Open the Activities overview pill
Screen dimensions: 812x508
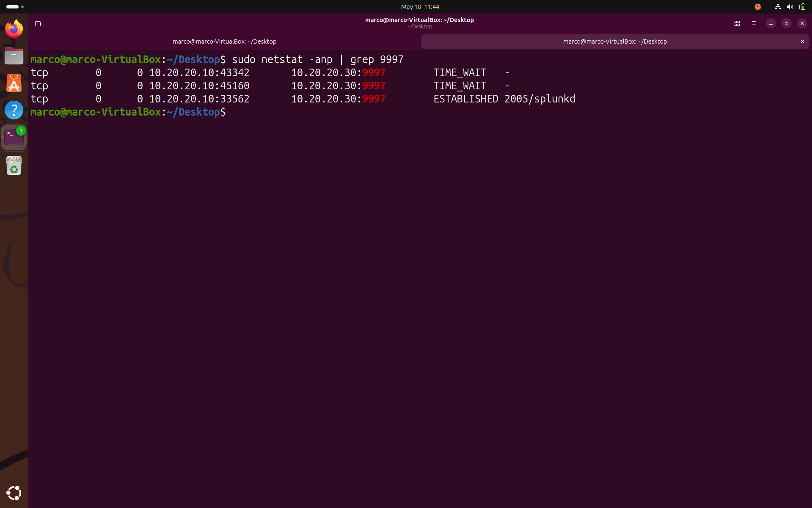tap(15, 7)
